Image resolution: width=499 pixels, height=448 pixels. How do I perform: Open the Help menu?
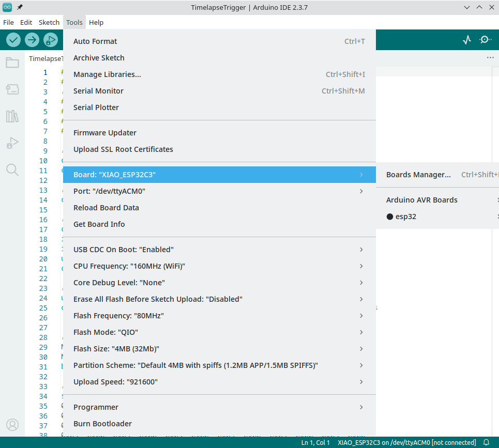tap(96, 22)
